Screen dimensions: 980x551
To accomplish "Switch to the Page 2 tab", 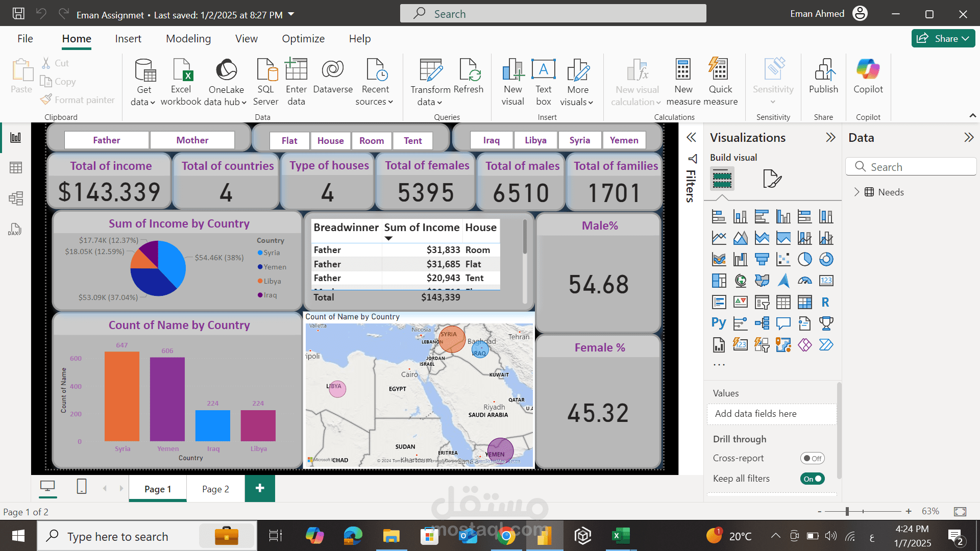I will 215,489.
